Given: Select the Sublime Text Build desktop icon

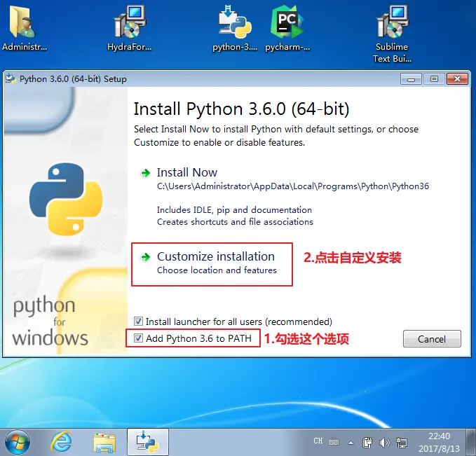Looking at the screenshot, I should pos(392,34).
